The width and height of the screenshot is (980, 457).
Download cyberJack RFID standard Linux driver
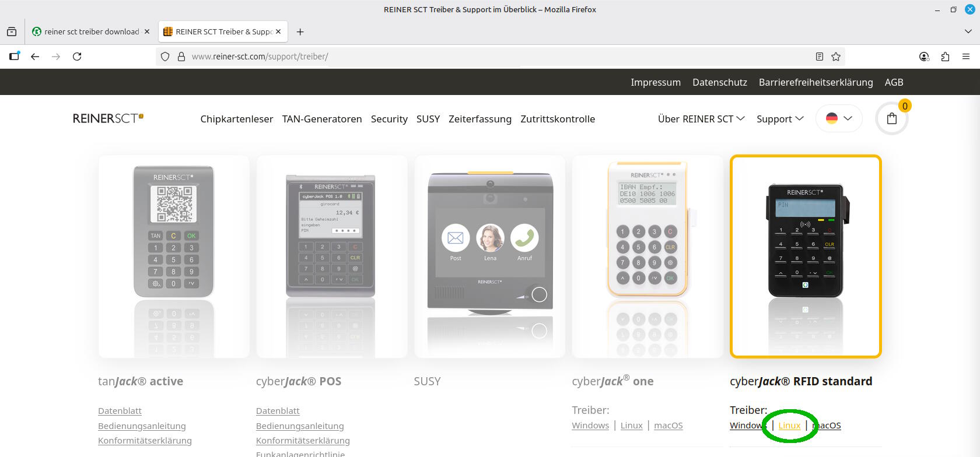(x=790, y=426)
